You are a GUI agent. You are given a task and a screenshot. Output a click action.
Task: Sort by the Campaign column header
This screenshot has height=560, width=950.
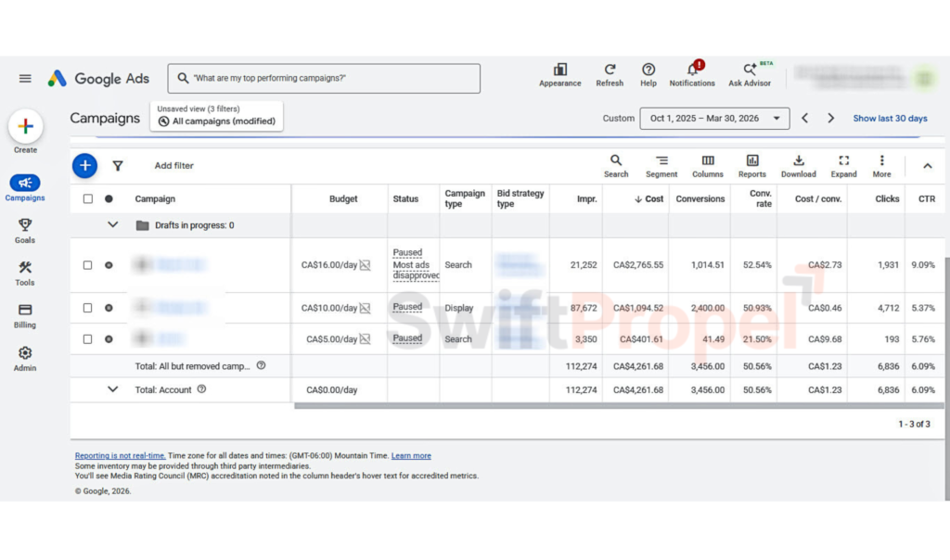click(x=155, y=198)
